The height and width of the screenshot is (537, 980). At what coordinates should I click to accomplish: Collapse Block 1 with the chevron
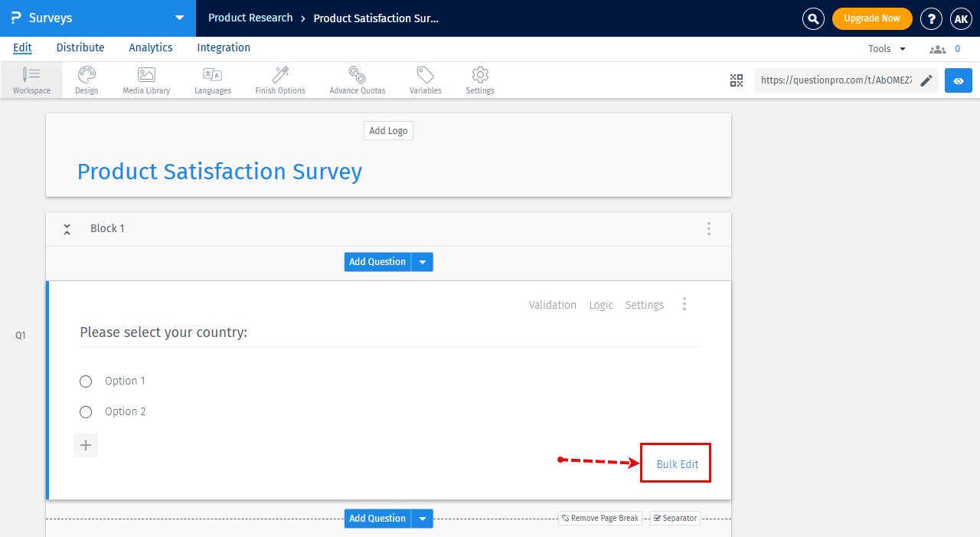click(67, 228)
